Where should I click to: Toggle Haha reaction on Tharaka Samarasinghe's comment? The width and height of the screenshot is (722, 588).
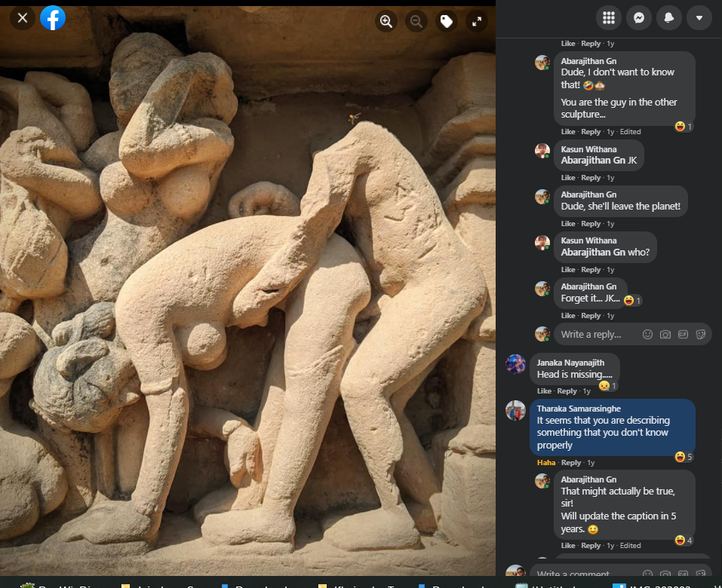click(x=547, y=463)
